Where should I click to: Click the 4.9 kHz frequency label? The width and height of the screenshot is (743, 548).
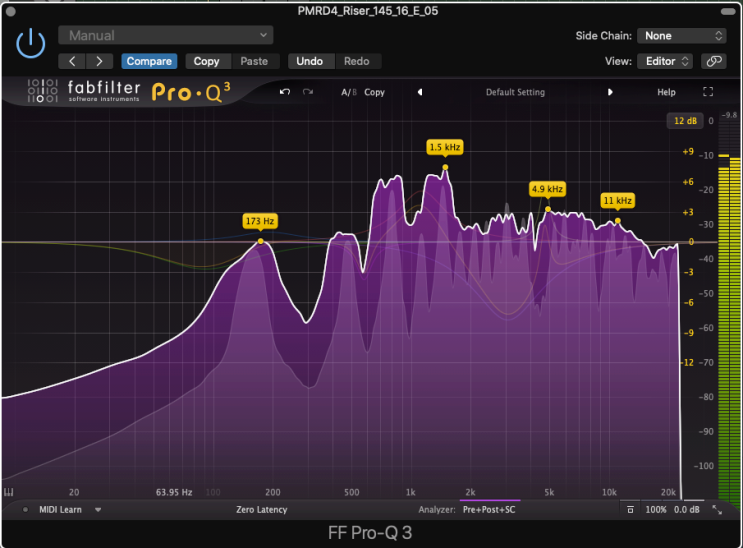(x=547, y=189)
